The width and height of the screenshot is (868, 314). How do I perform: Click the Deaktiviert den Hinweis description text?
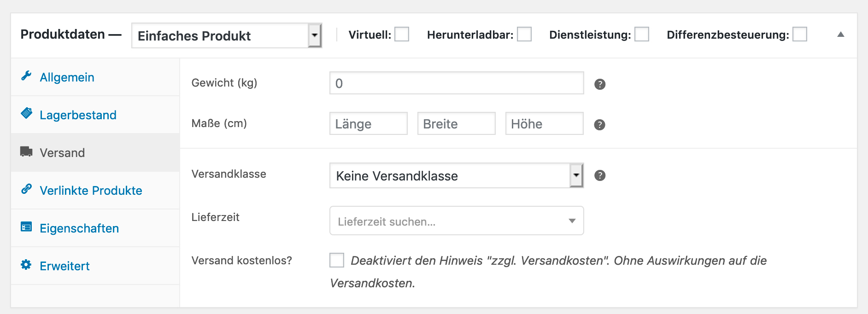click(548, 272)
